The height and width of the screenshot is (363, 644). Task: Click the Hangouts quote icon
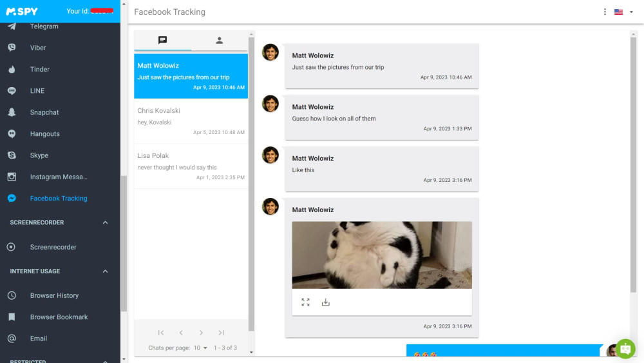click(x=12, y=133)
